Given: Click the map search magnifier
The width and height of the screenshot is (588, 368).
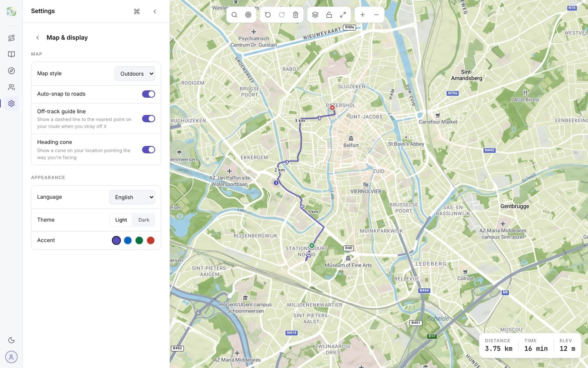Looking at the screenshot, I should 234,15.
